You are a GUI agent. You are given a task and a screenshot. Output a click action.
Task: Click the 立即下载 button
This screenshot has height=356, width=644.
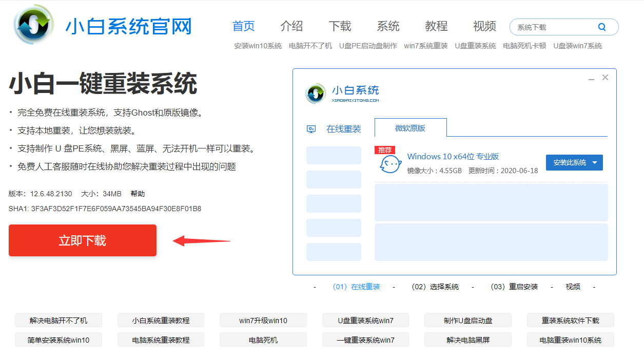pyautogui.click(x=82, y=240)
